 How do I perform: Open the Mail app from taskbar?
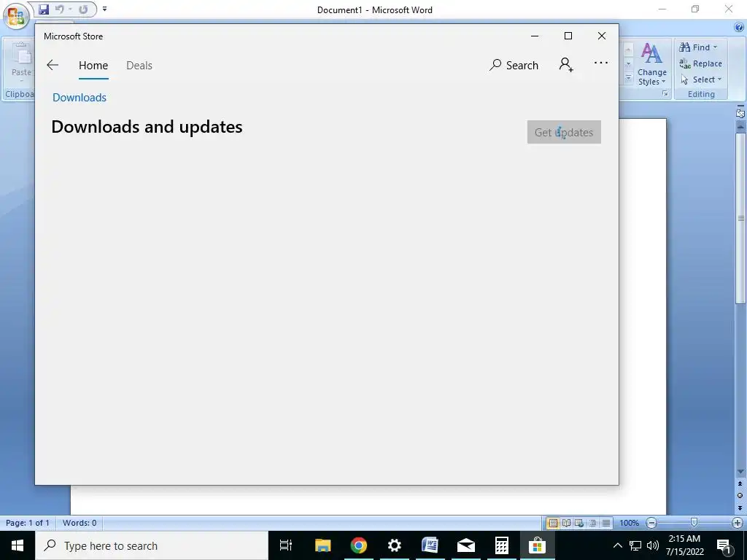[465, 545]
